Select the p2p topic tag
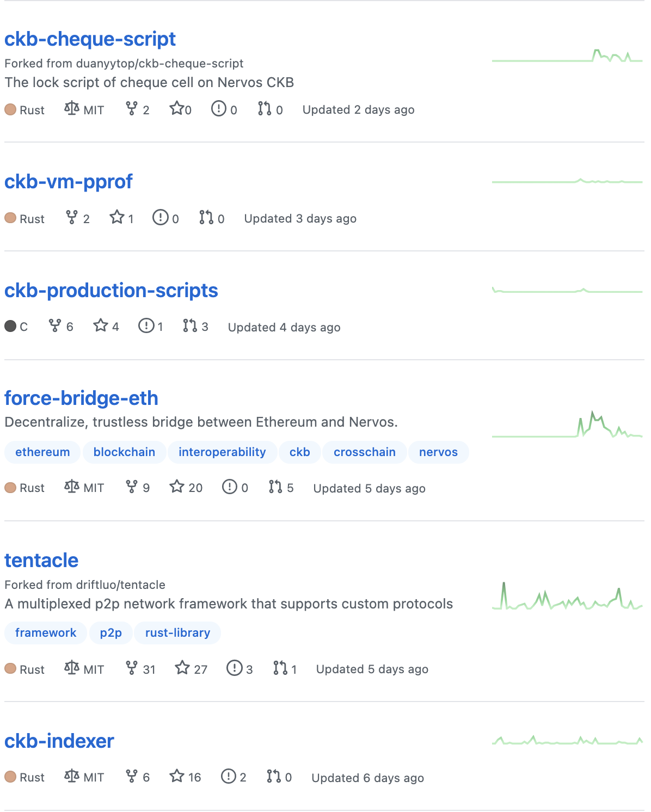651x812 pixels. click(x=111, y=633)
